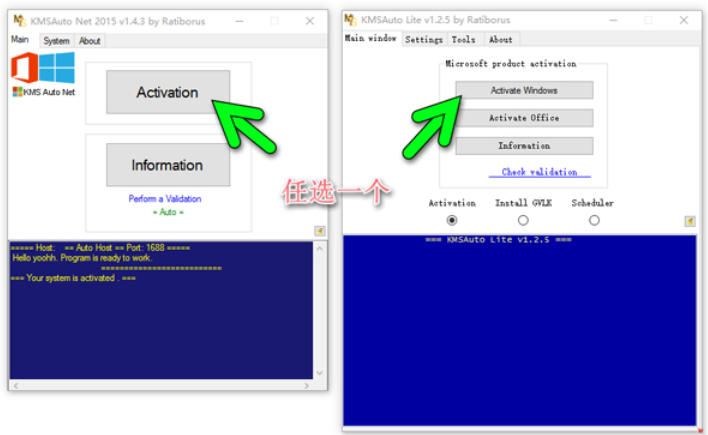Image resolution: width=708 pixels, height=435 pixels.
Task: Click the Activation button in KMSAuto Net
Action: [168, 92]
